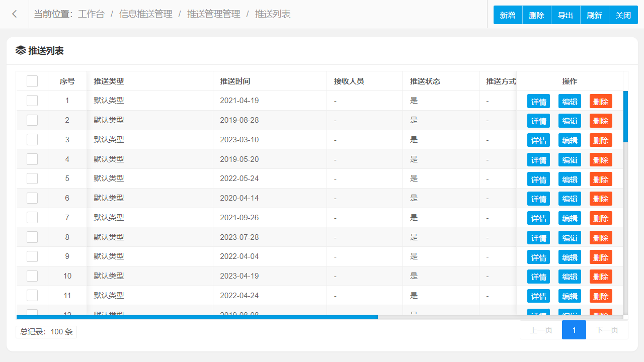644x362 pixels.
Task: Click the 刷新 refresh button
Action: [595, 15]
